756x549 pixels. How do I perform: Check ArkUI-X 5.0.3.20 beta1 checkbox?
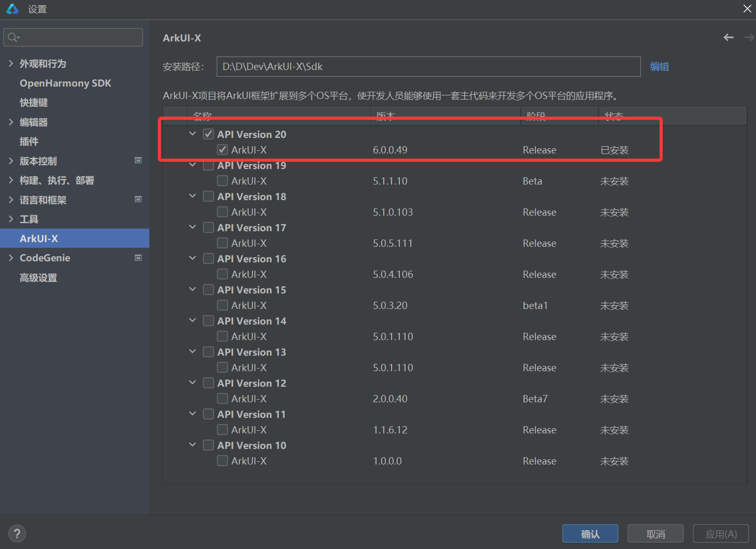point(222,305)
